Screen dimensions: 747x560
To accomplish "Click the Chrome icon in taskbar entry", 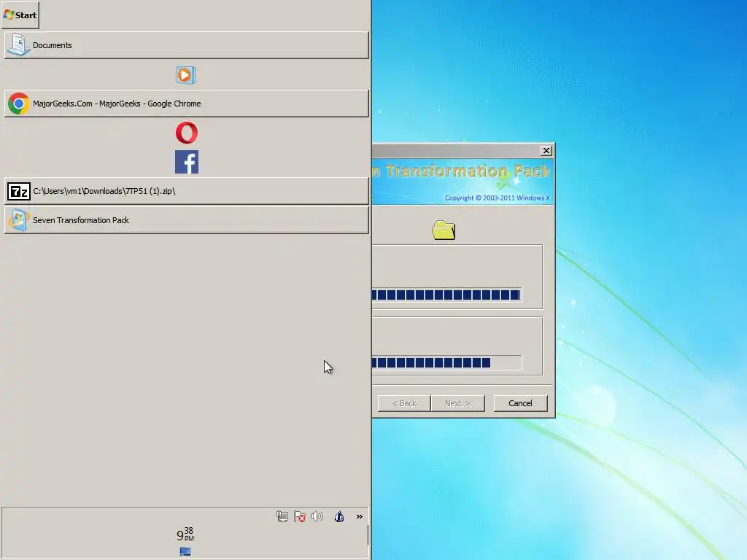I will click(18, 104).
